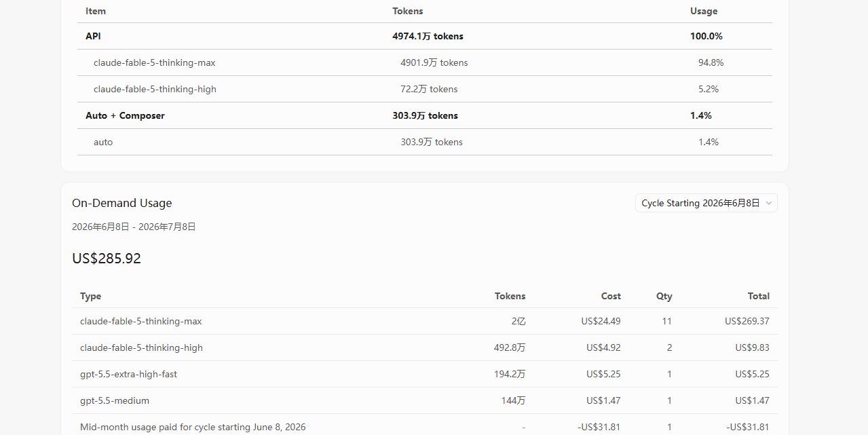Click the On-Demand Usage heading
The width and height of the screenshot is (868, 435).
coord(122,203)
